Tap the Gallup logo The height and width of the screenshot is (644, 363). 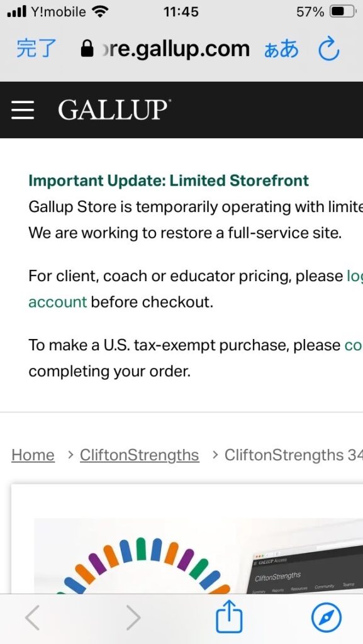114,110
